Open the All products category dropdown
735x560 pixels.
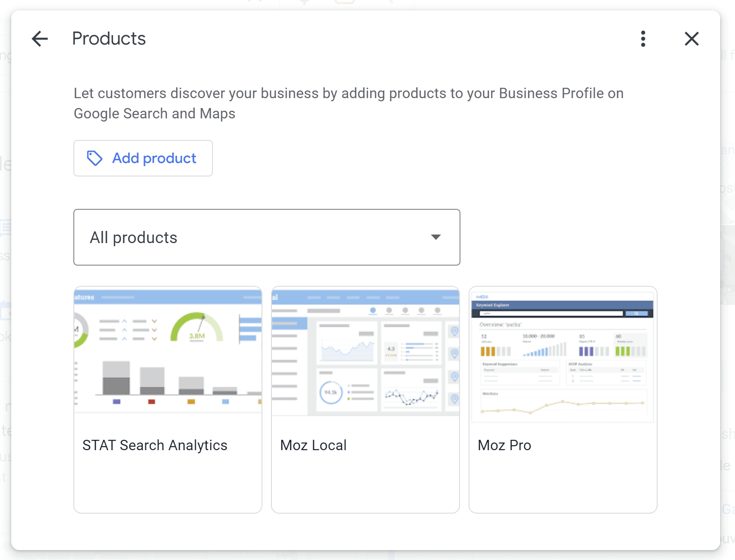[266, 237]
